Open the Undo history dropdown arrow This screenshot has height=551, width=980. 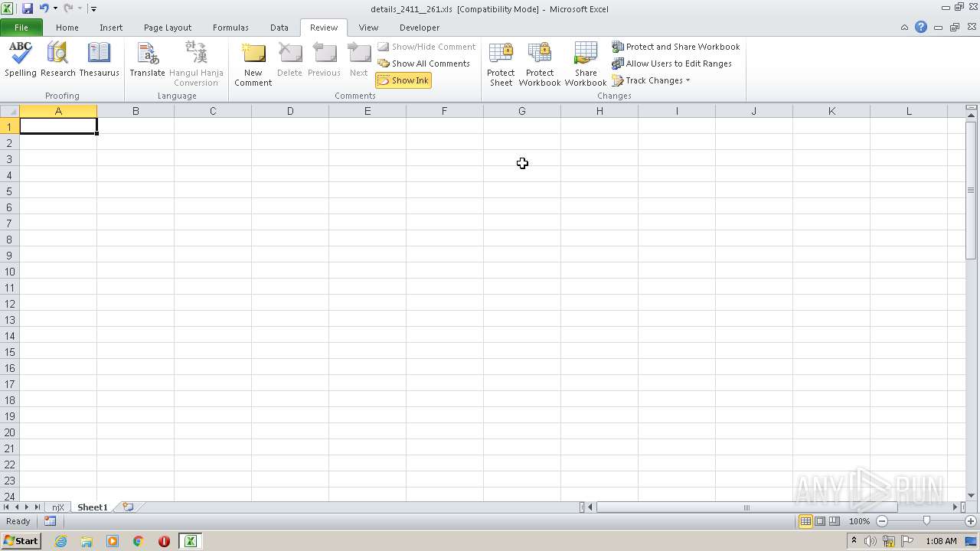tap(55, 8)
